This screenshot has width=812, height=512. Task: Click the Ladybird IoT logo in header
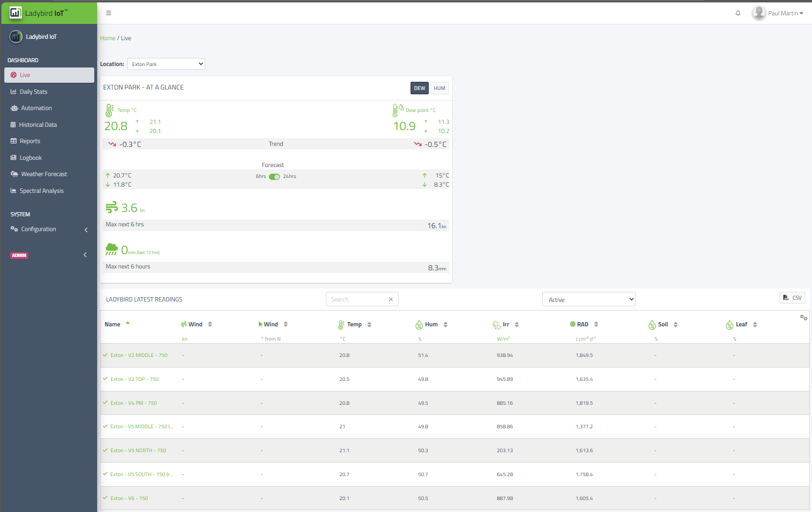pyautogui.click(x=39, y=13)
